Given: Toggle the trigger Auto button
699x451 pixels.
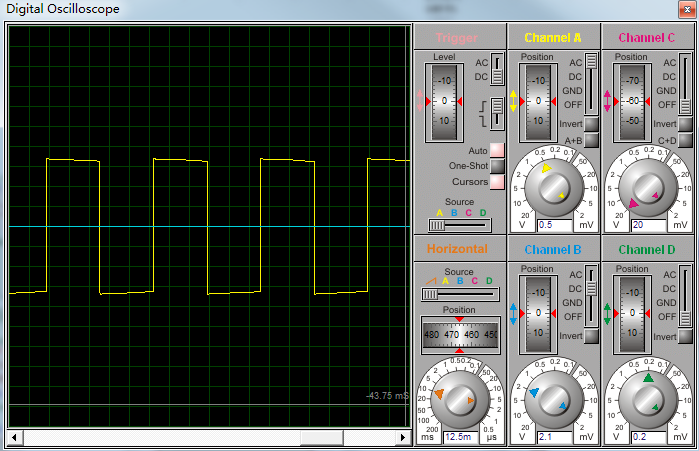Looking at the screenshot, I should [497, 150].
